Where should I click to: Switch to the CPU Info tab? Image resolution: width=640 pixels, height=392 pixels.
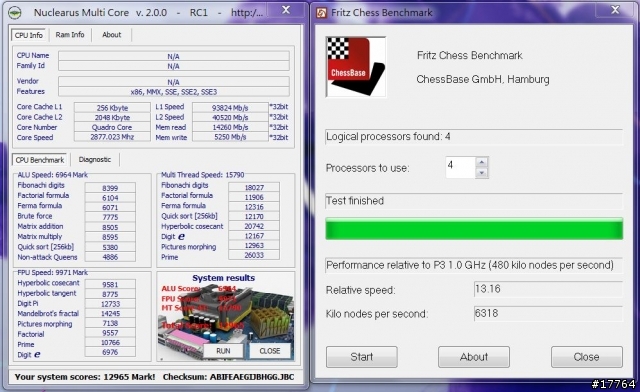[29, 35]
